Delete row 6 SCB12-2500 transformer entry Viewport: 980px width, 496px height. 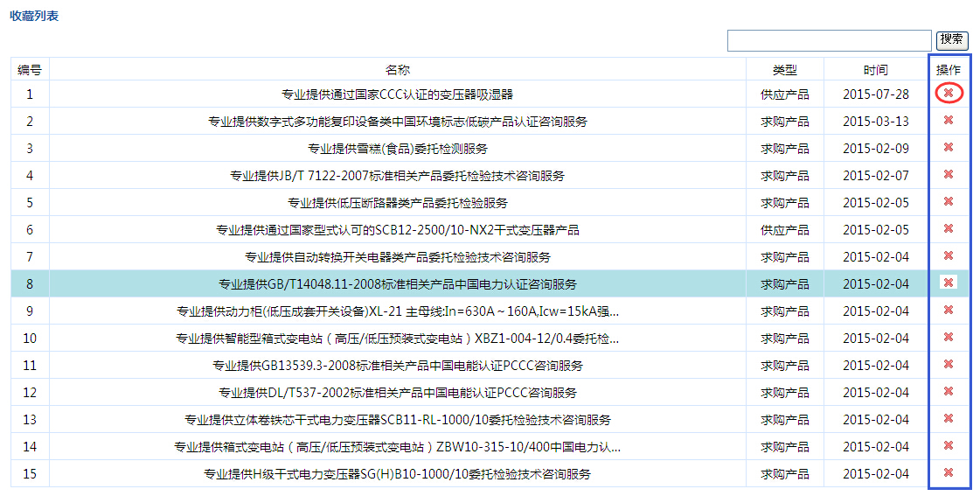point(949,229)
